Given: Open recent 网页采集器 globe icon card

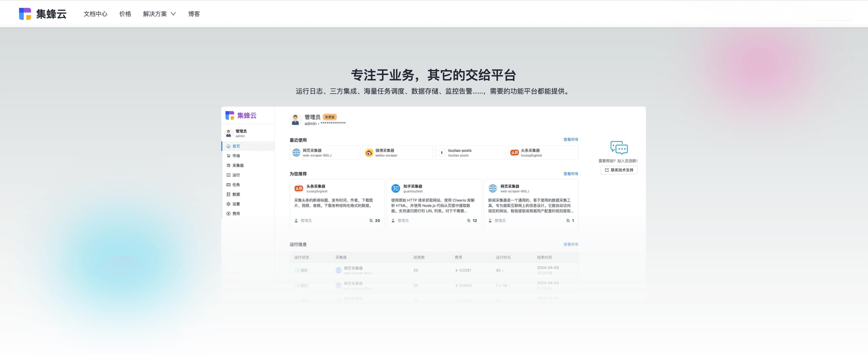Looking at the screenshot, I should 296,153.
